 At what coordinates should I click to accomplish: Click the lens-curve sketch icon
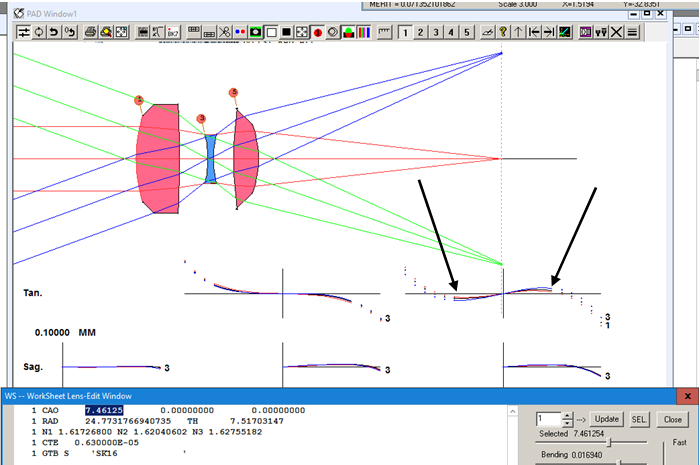click(158, 32)
